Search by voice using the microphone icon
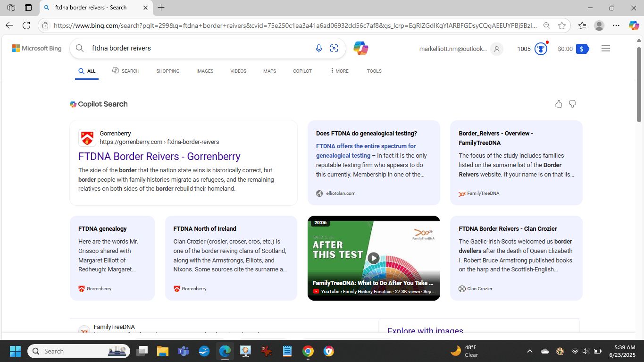Image resolution: width=644 pixels, height=362 pixels. (319, 48)
